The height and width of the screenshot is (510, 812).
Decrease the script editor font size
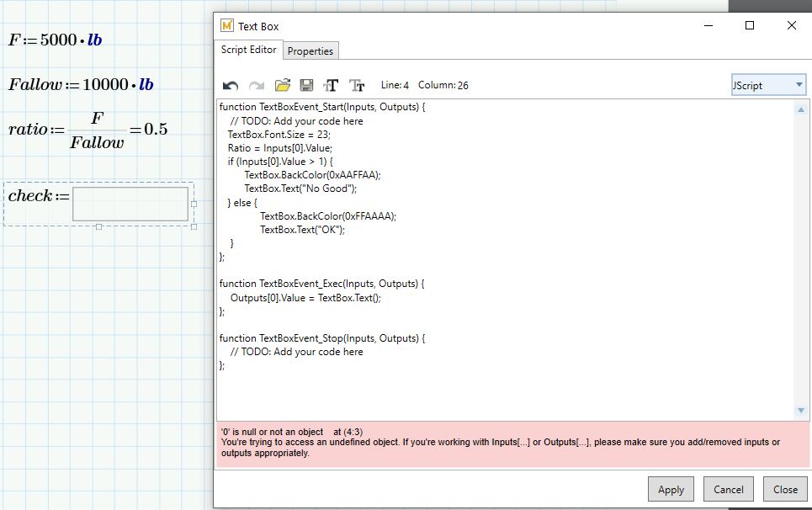[356, 84]
